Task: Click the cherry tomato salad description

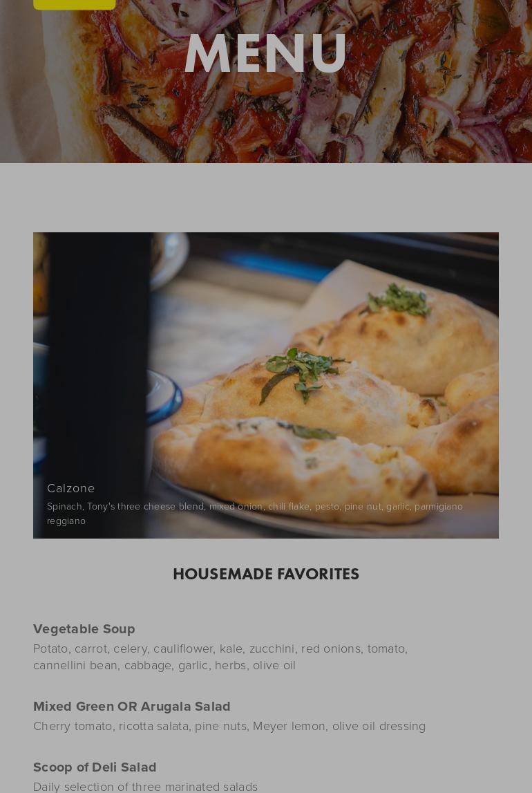Action: click(x=229, y=726)
